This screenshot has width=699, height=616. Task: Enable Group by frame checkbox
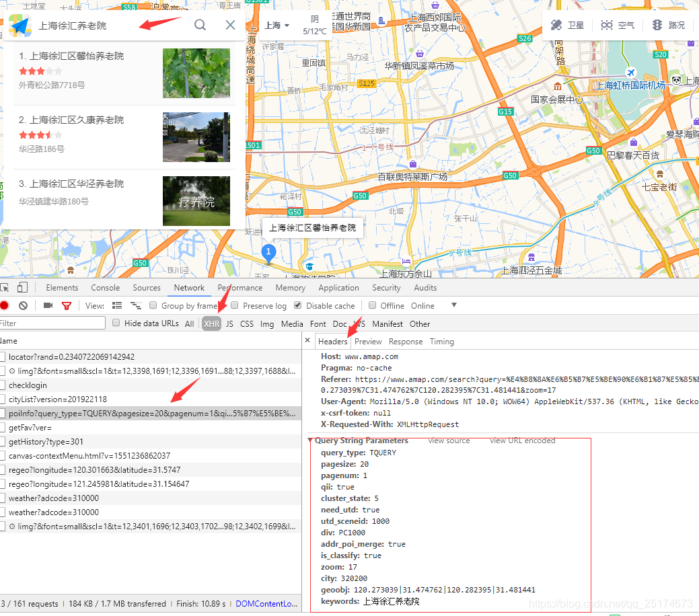pos(153,305)
